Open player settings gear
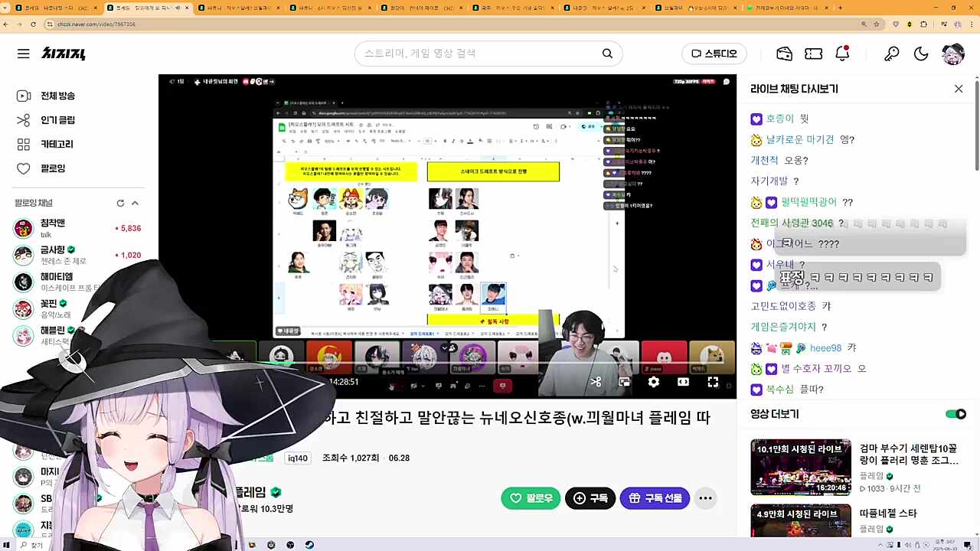The height and width of the screenshot is (551, 980). (654, 382)
